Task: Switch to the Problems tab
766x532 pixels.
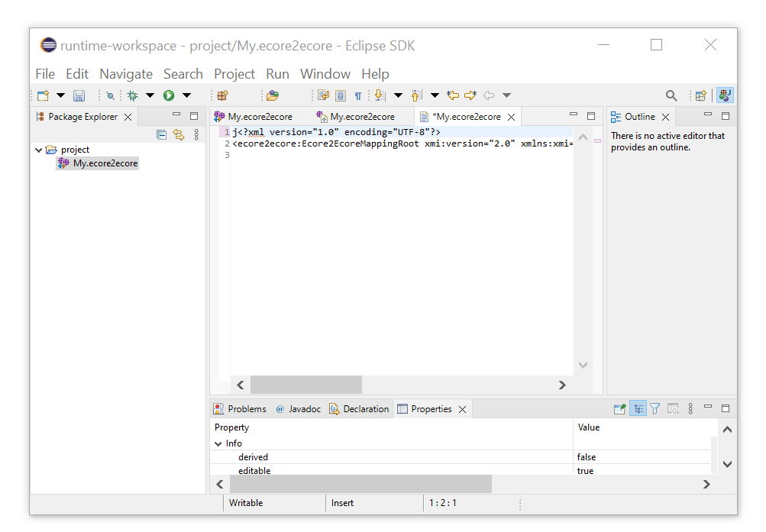Action: (240, 409)
